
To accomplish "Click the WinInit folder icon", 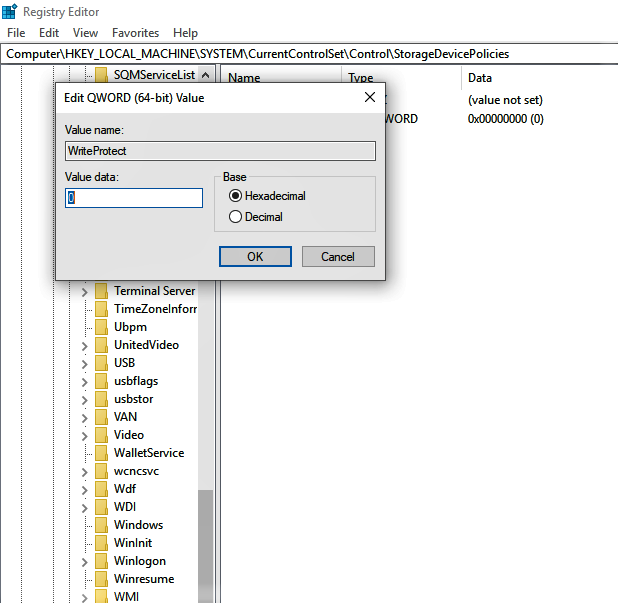I will 101,543.
